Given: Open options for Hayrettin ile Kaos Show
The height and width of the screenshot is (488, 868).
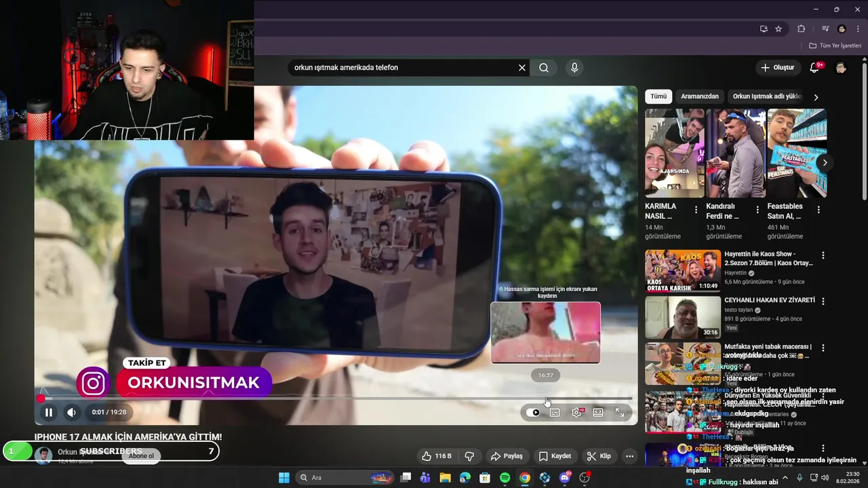Looking at the screenshot, I should click(x=823, y=256).
